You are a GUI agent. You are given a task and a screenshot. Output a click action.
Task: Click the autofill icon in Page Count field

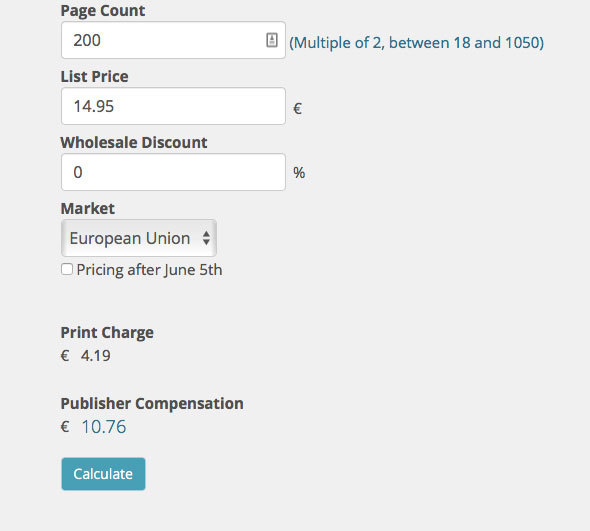272,40
